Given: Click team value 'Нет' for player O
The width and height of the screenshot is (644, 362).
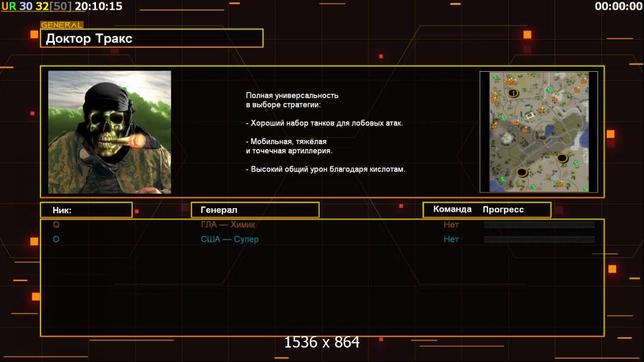Looking at the screenshot, I should coord(451,240).
